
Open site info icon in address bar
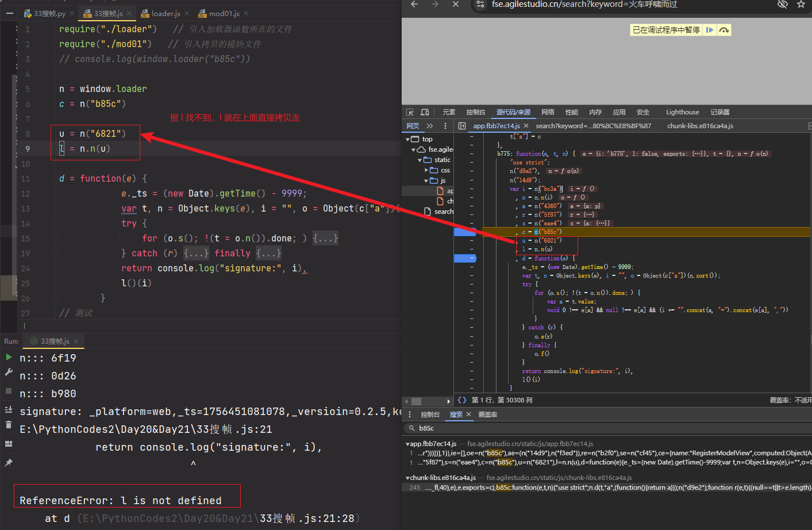480,5
